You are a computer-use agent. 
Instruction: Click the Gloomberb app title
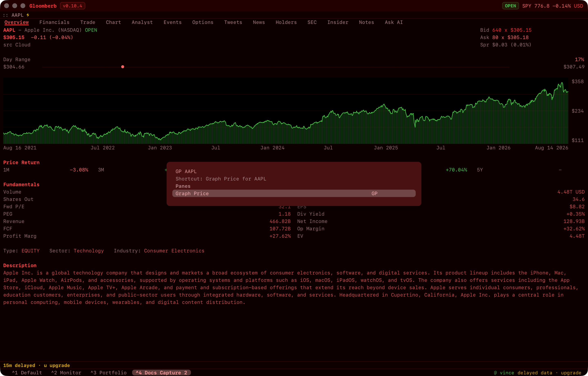[43, 6]
